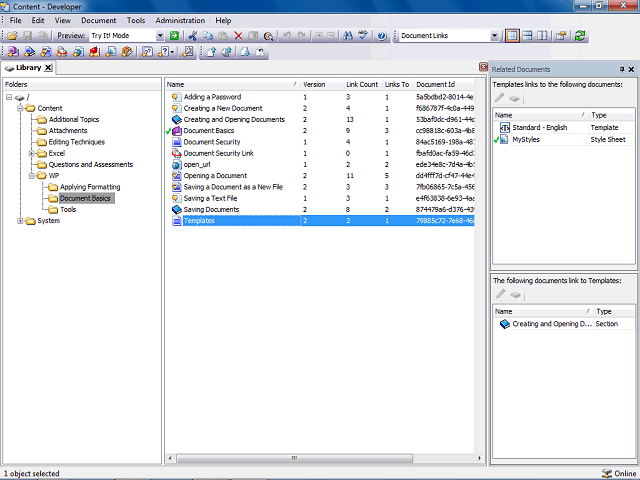The width and height of the screenshot is (640, 480).
Task: Select the Applying Formatting folder
Action: click(x=90, y=187)
